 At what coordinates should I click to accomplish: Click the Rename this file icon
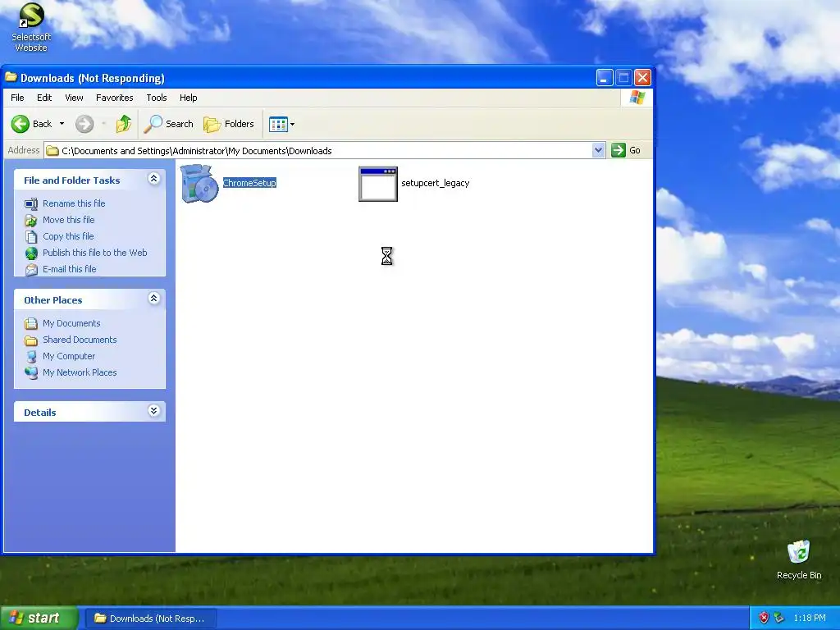tap(32, 203)
